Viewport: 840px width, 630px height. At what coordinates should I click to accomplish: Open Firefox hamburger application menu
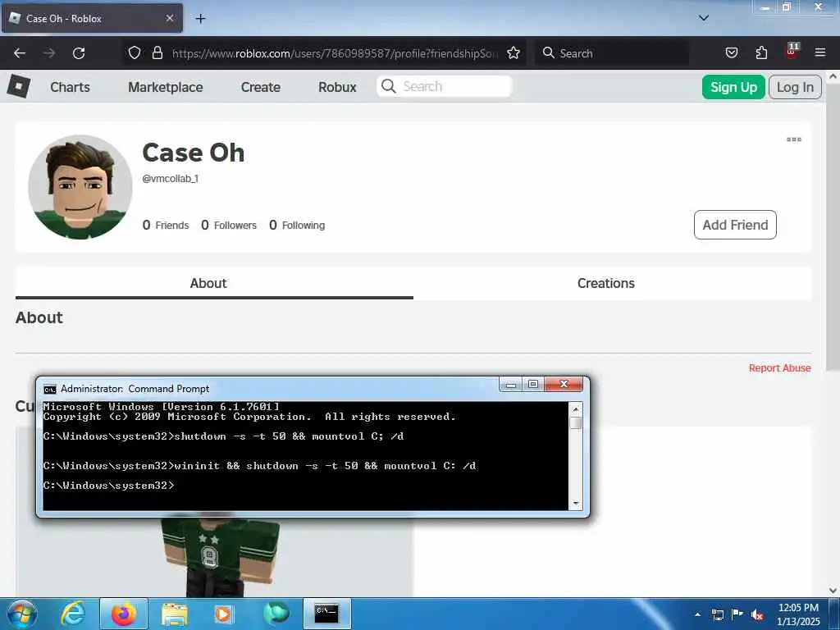pyautogui.click(x=820, y=52)
